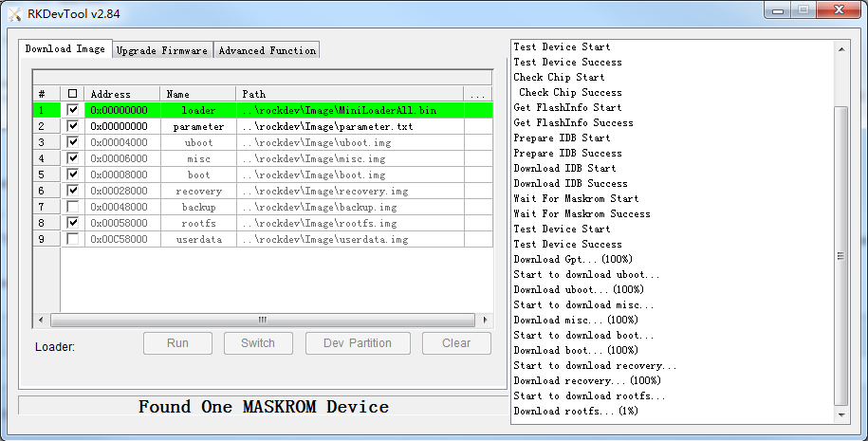868x441 pixels.
Task: Click address 0x00006000 cell
Action: click(122, 158)
